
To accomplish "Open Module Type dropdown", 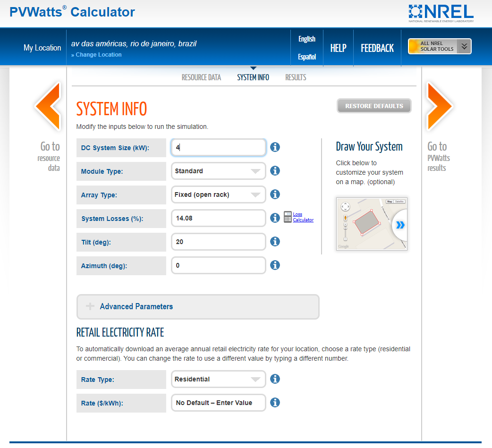I will coord(219,171).
